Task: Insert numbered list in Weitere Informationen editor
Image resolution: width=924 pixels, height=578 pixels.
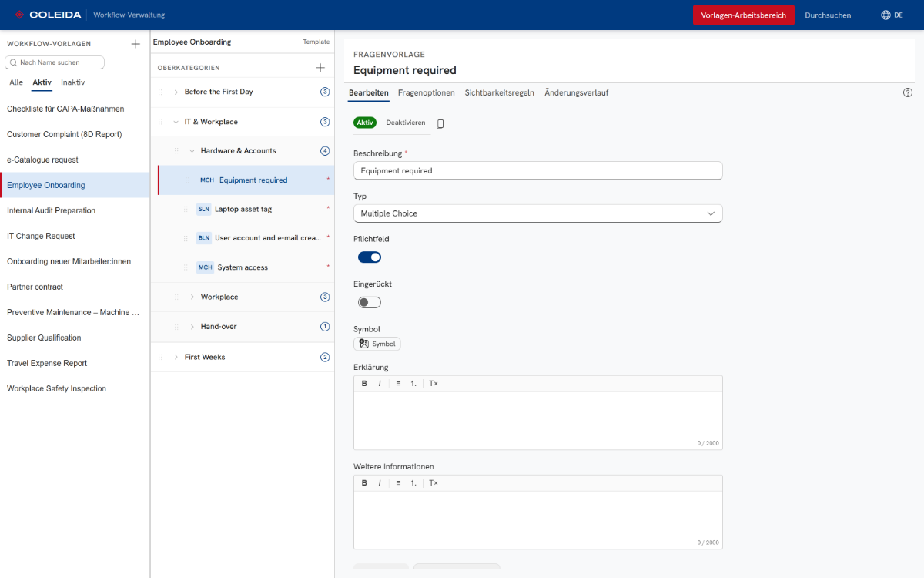Action: (413, 483)
